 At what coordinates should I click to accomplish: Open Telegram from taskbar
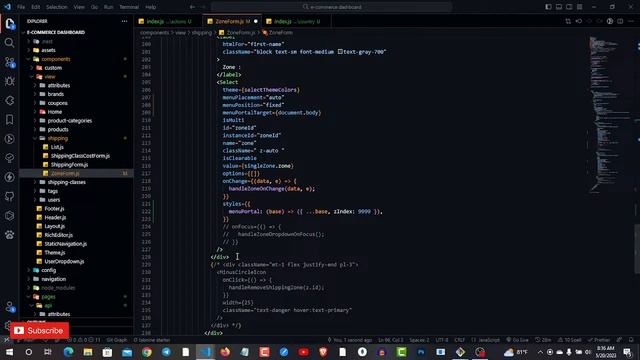click(x=166, y=352)
